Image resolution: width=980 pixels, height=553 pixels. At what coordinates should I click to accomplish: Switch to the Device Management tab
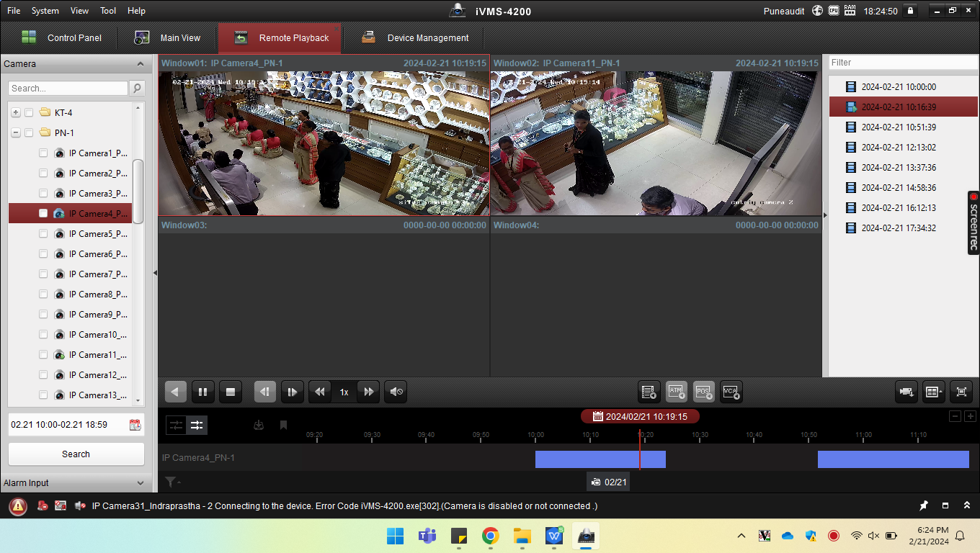click(415, 37)
